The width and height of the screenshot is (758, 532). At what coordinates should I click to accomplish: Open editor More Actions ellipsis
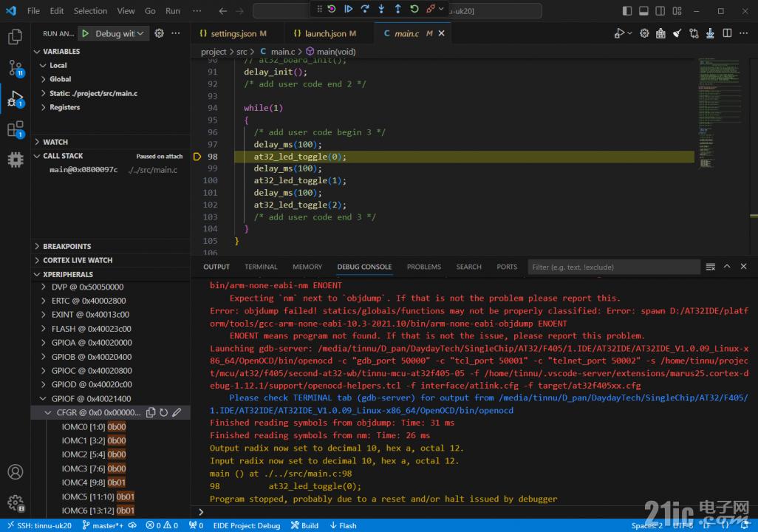coord(743,33)
